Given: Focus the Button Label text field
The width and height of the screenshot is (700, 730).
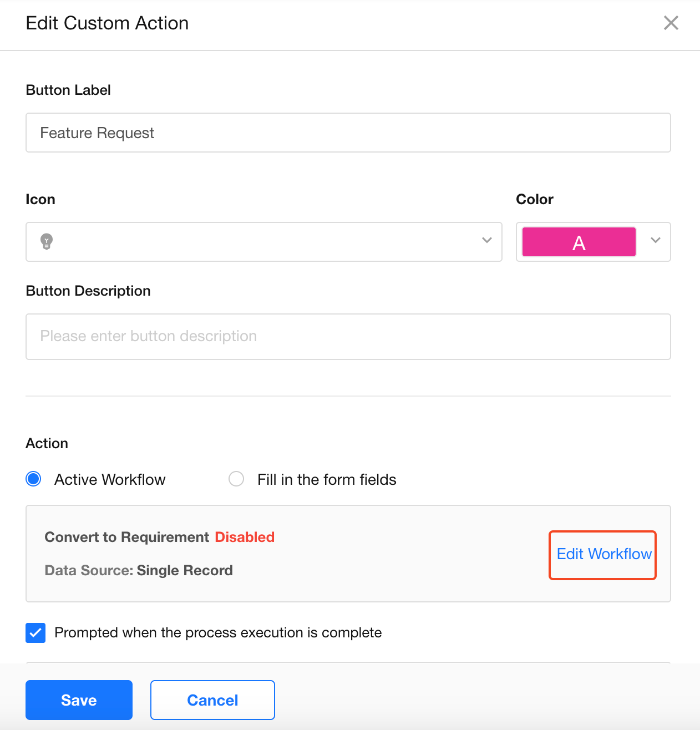Looking at the screenshot, I should tap(348, 133).
